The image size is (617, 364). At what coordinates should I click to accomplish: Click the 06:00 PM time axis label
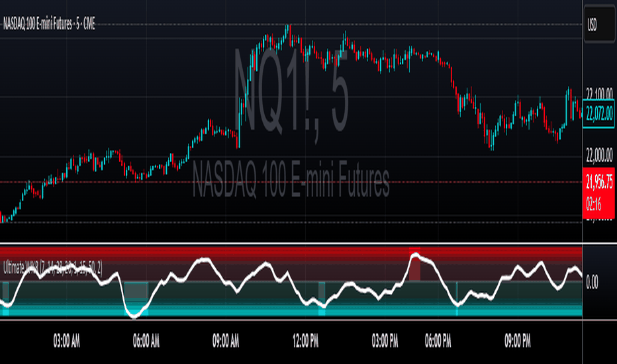pos(438,341)
